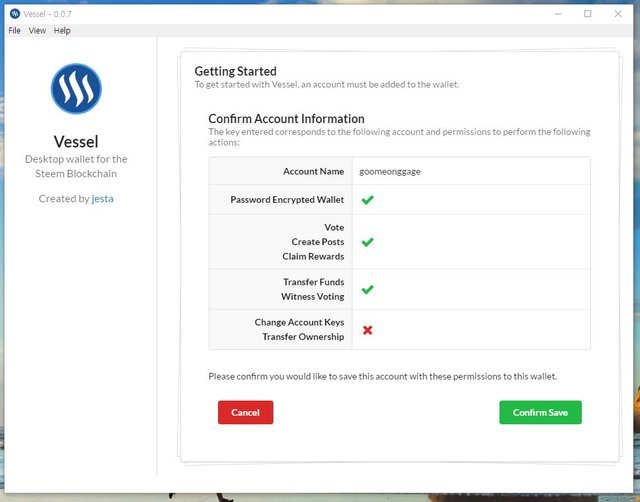Screen dimensions: 640x502
Task: Click the green check beside Transfer Funds
Action: [367, 290]
